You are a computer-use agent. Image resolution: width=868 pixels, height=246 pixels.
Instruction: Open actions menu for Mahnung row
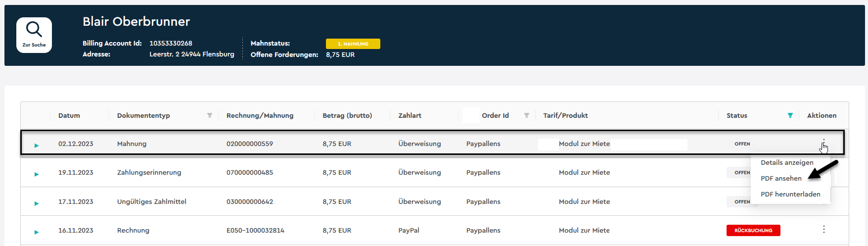click(823, 144)
